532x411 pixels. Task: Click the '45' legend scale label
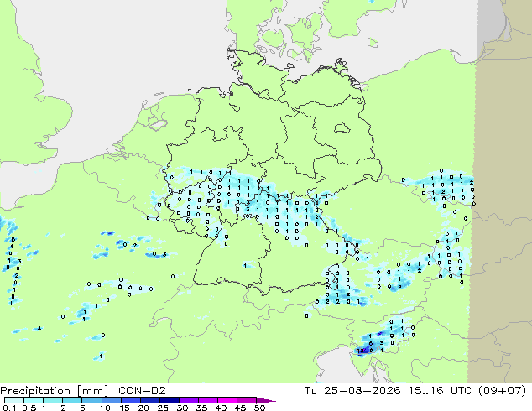coord(240,408)
